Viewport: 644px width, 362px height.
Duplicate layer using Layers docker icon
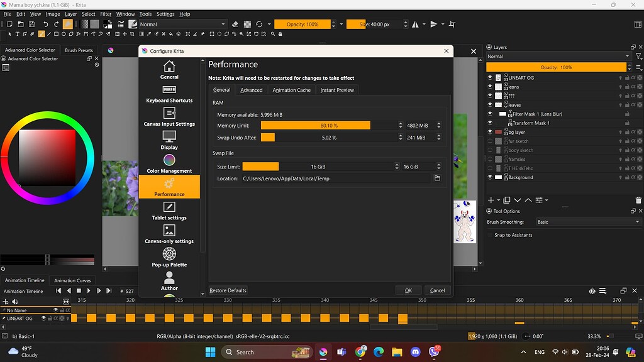(x=507, y=200)
